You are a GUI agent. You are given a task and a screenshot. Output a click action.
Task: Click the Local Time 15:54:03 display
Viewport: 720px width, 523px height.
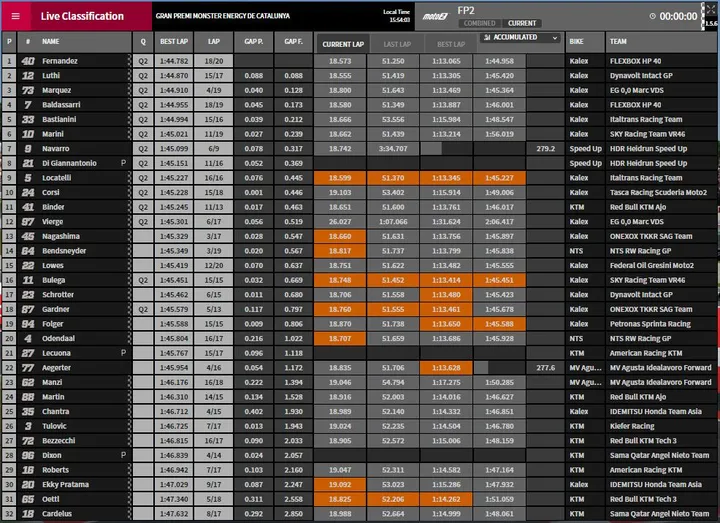pyautogui.click(x=397, y=16)
